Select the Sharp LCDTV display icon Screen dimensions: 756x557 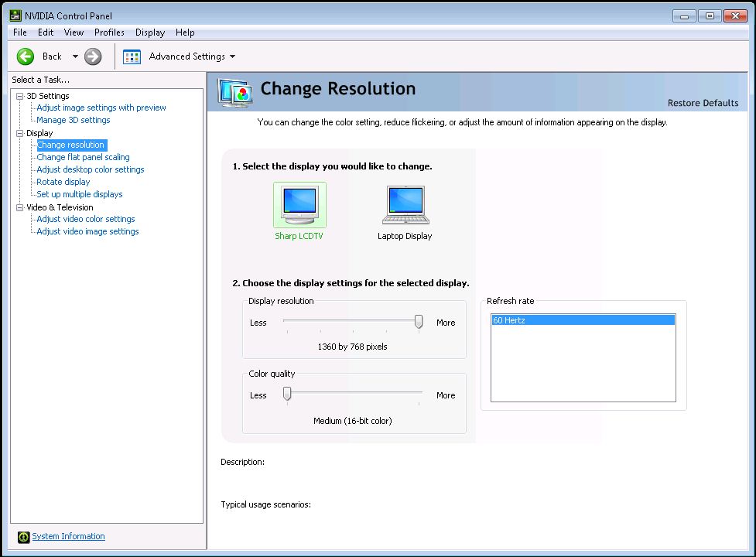point(299,205)
